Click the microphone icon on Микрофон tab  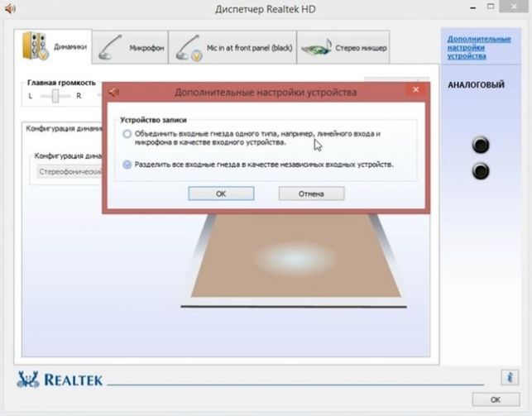click(109, 47)
